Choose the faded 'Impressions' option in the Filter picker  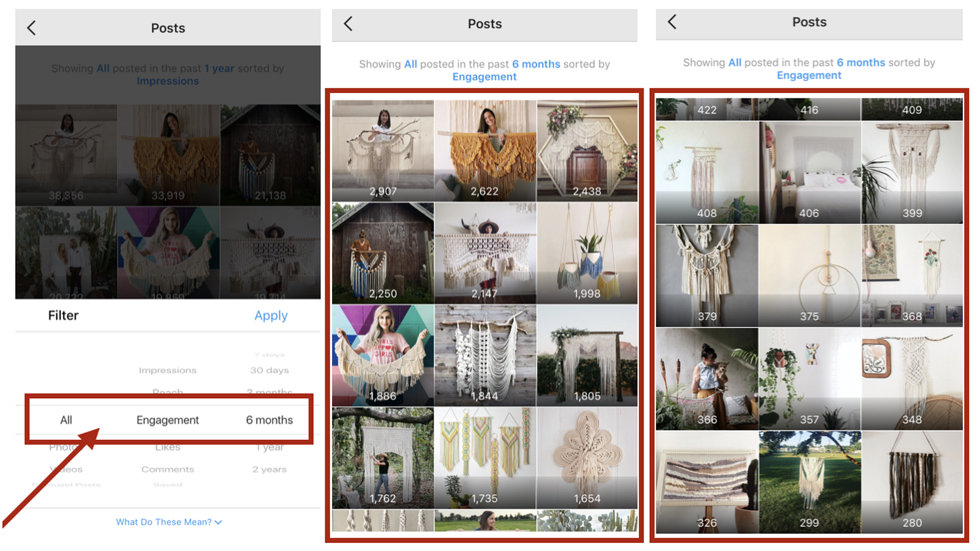[x=168, y=370]
